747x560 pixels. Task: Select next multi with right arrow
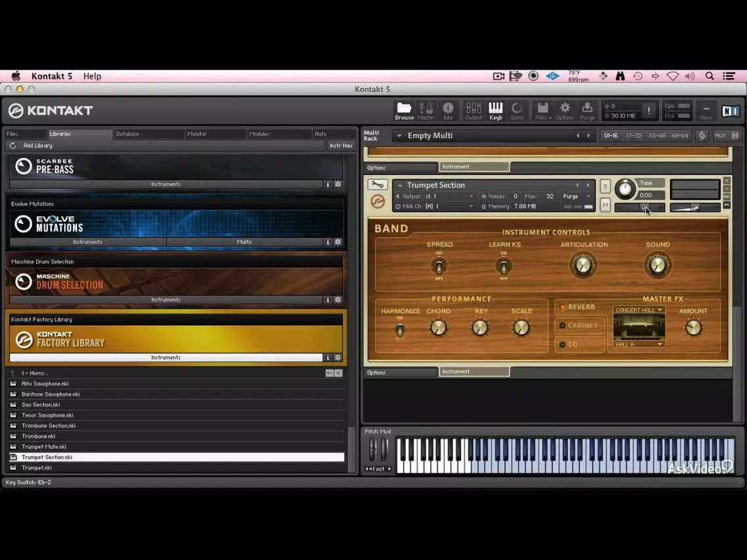point(589,135)
